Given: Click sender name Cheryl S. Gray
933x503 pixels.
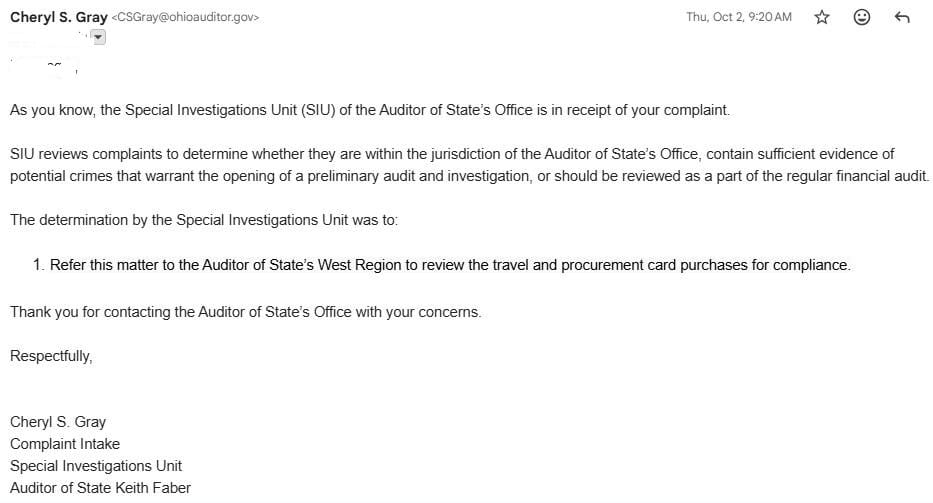Looking at the screenshot, I should click(58, 17).
